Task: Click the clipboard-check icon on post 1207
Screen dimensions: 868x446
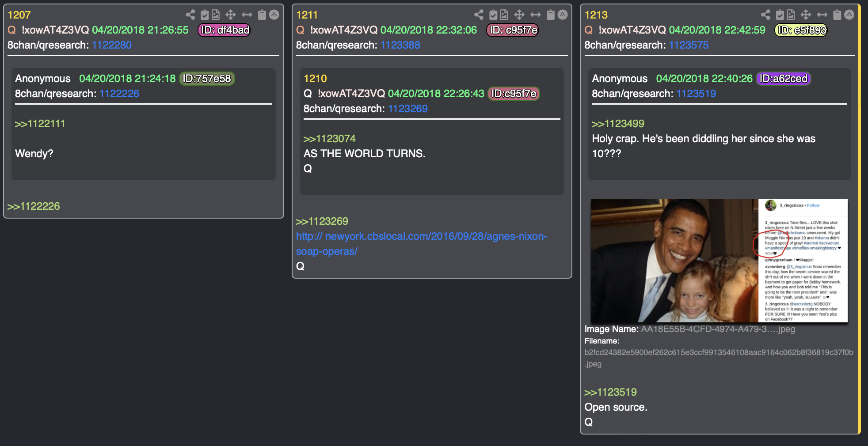Action: click(205, 15)
